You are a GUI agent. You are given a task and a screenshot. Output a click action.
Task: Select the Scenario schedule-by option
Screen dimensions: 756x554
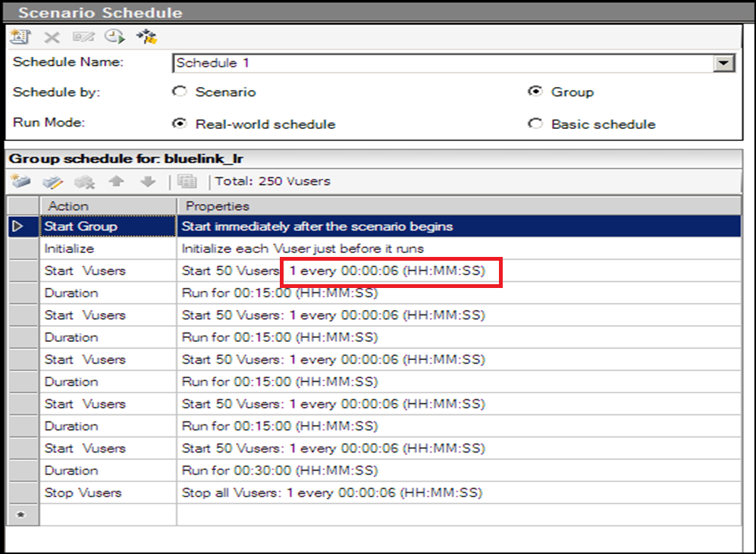click(x=180, y=93)
